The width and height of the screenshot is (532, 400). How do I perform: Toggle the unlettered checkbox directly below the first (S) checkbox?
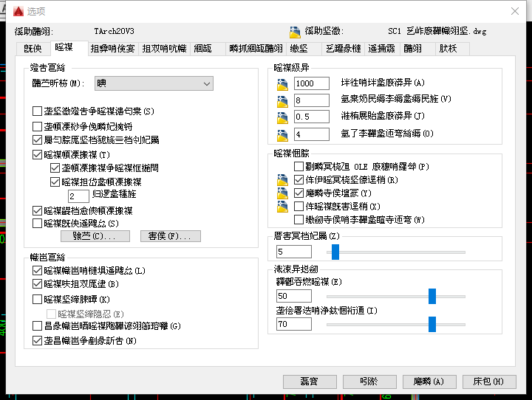pyautogui.click(x=37, y=127)
